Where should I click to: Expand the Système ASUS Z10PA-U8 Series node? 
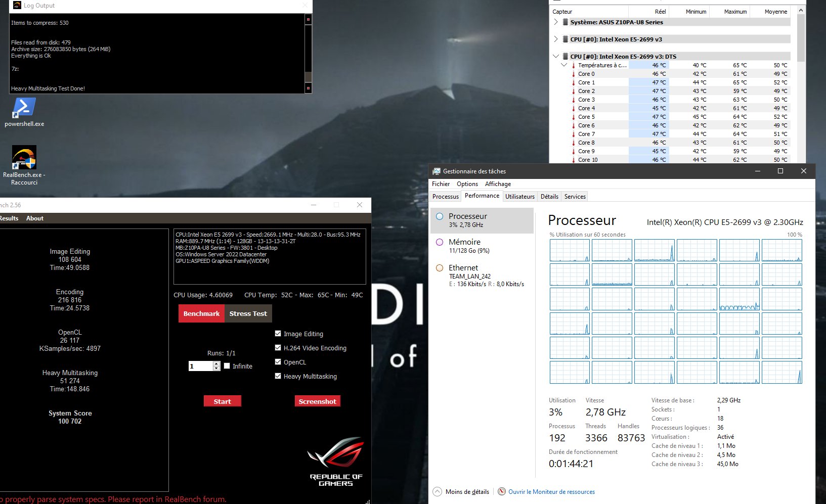[x=556, y=22]
